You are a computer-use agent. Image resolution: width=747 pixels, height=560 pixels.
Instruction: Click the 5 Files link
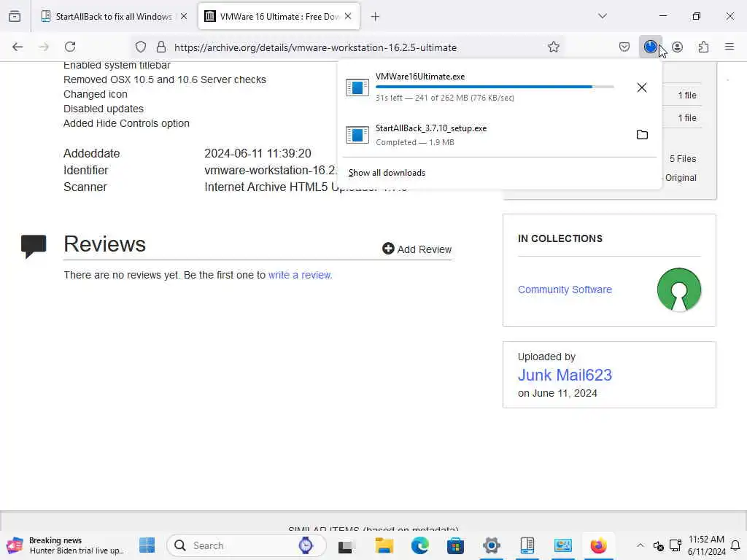(x=683, y=158)
